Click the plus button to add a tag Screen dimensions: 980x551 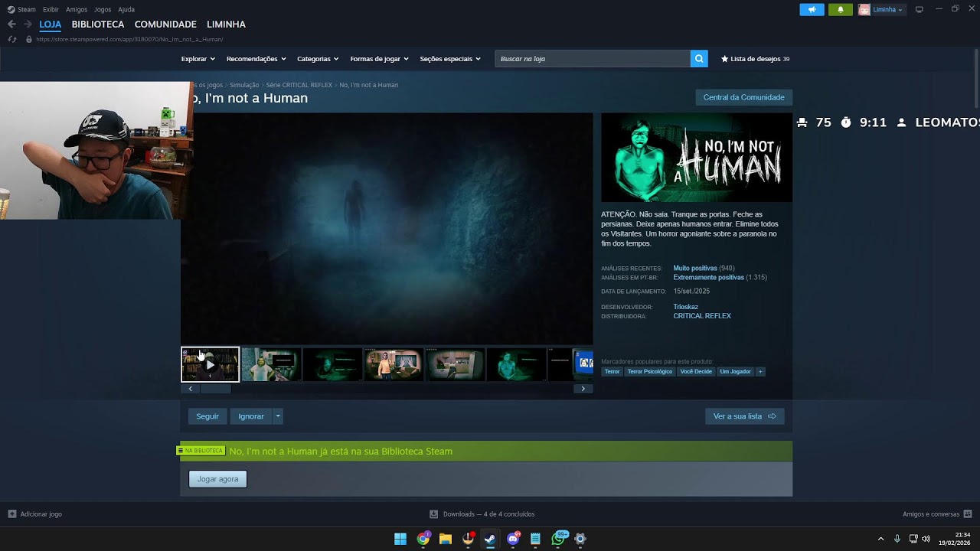click(760, 372)
